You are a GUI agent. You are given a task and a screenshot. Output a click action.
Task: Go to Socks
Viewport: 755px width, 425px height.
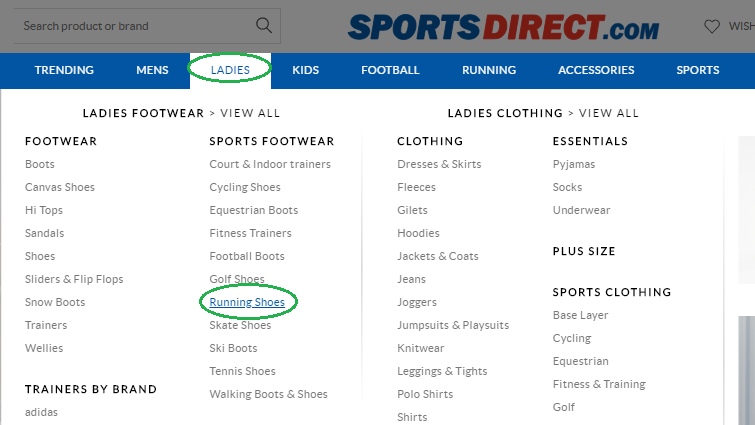tap(567, 187)
